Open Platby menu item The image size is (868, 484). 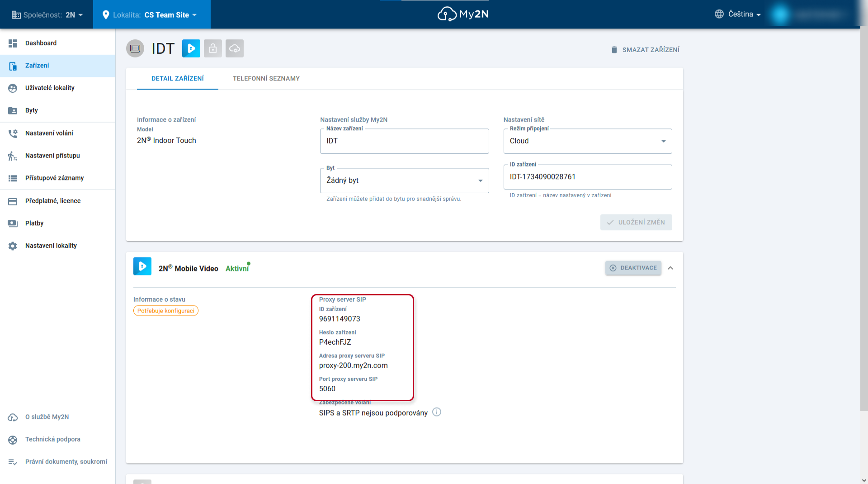[x=58, y=223]
